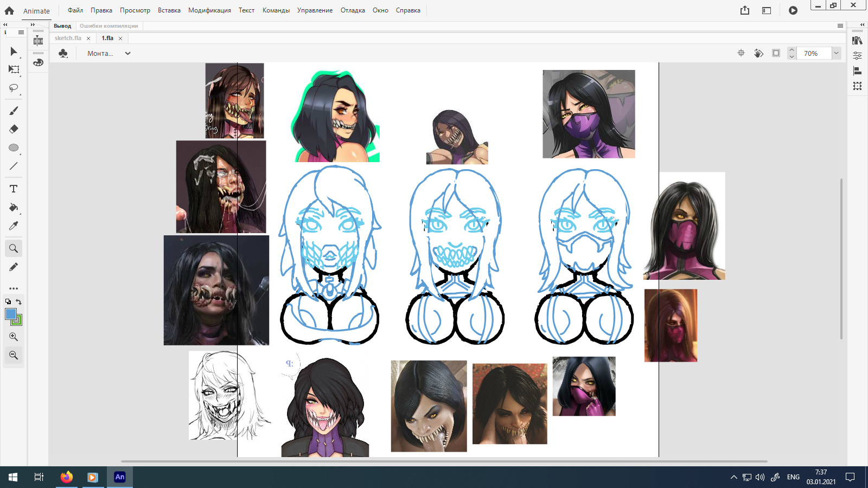Screen dimensions: 868x488
Task: Open the workspace switcher icon
Action: click(x=767, y=10)
